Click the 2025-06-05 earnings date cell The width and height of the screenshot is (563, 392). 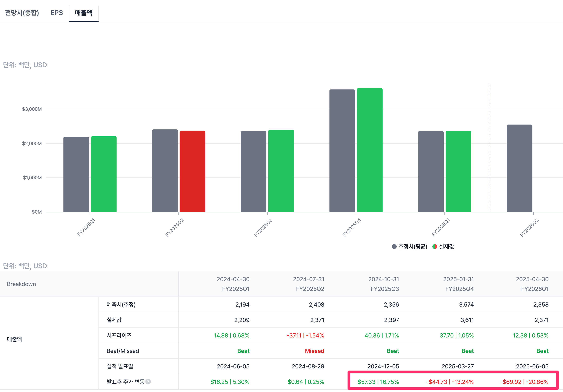coord(532,366)
